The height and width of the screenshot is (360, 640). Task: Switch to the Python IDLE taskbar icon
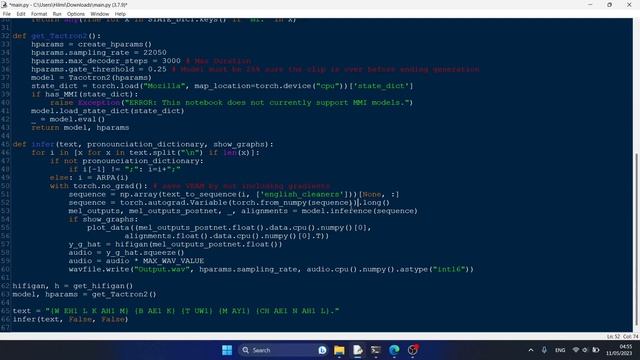(x=358, y=350)
